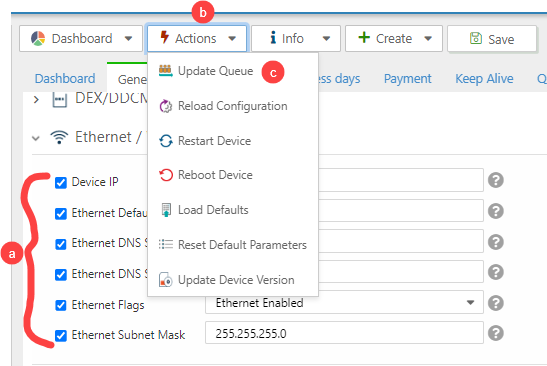Click the Ethernet Default row input field
The width and height of the screenshot is (547, 366).
pos(401,210)
